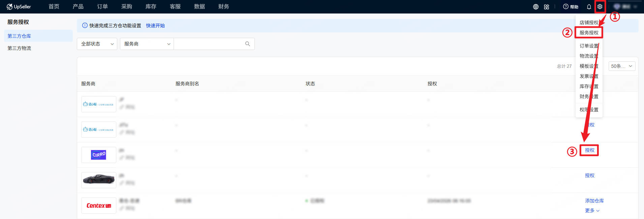Click the CIRRO logo thumbnail
The height and width of the screenshot is (219, 644).
pyautogui.click(x=99, y=155)
